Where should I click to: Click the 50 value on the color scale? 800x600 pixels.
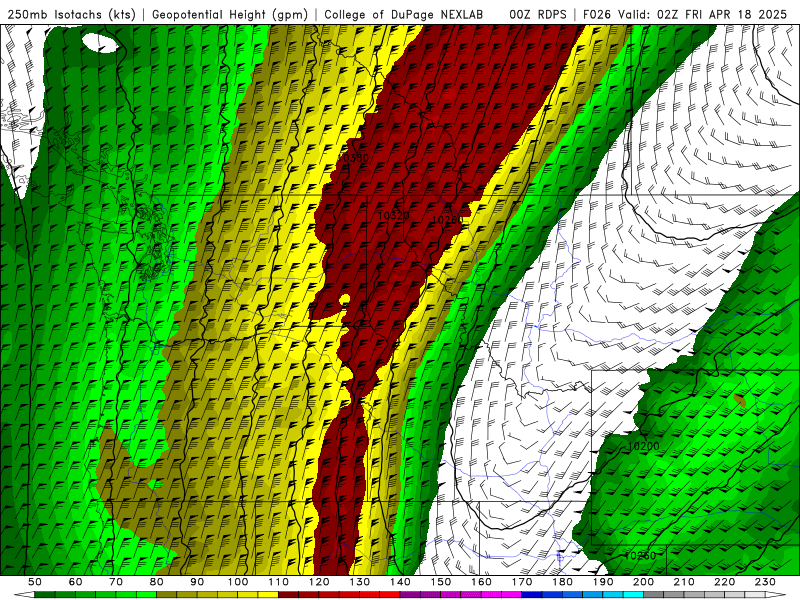pyautogui.click(x=35, y=582)
